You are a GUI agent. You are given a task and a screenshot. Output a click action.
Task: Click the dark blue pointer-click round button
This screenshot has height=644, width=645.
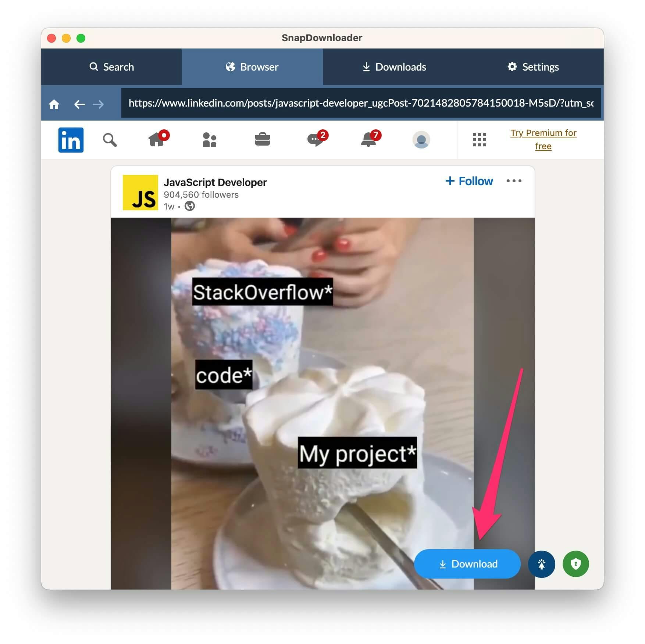tap(542, 564)
